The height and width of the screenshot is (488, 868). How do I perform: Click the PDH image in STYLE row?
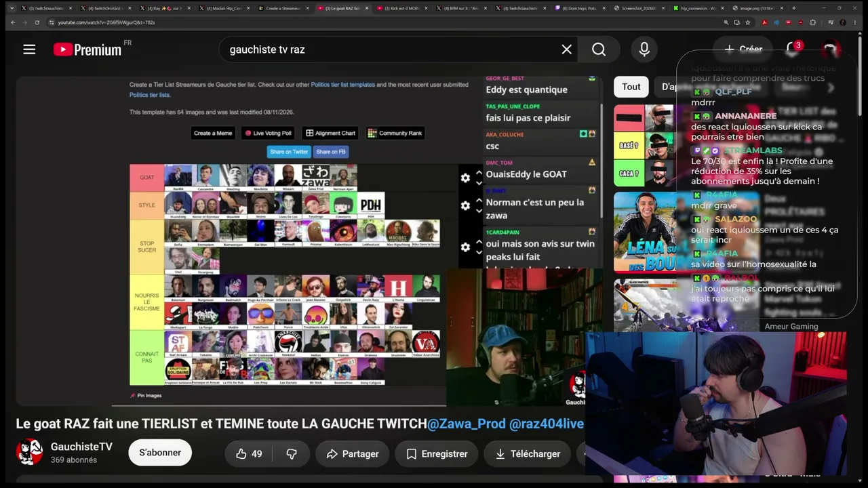click(x=371, y=204)
